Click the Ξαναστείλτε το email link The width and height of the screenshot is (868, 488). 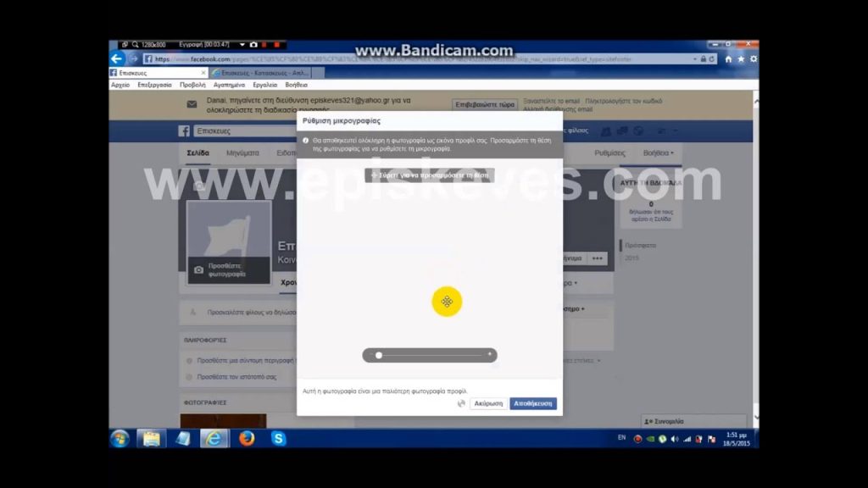(551, 102)
